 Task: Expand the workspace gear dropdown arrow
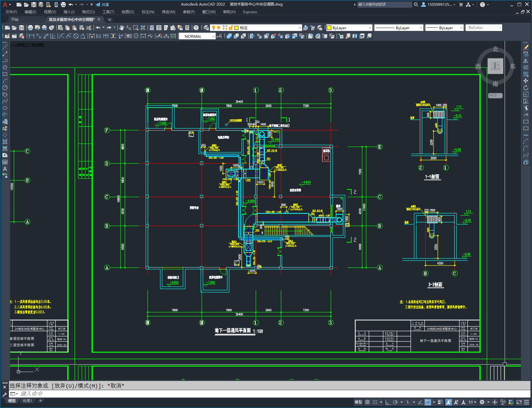(x=488, y=402)
